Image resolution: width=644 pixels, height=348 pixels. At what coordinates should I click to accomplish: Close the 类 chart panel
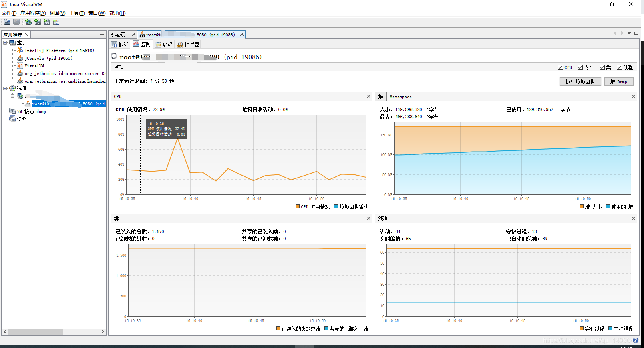(x=369, y=219)
